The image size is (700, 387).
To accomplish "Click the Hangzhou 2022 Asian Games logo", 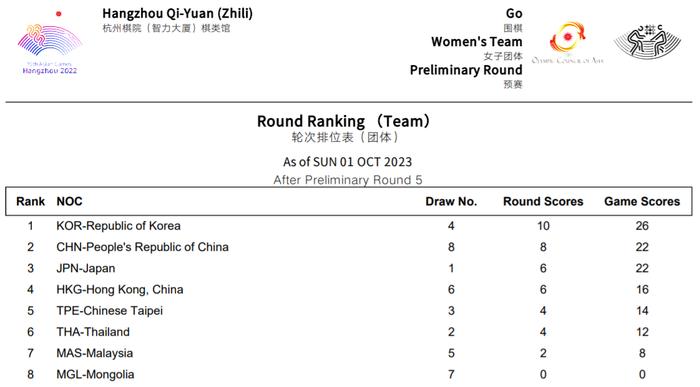I will [50, 43].
